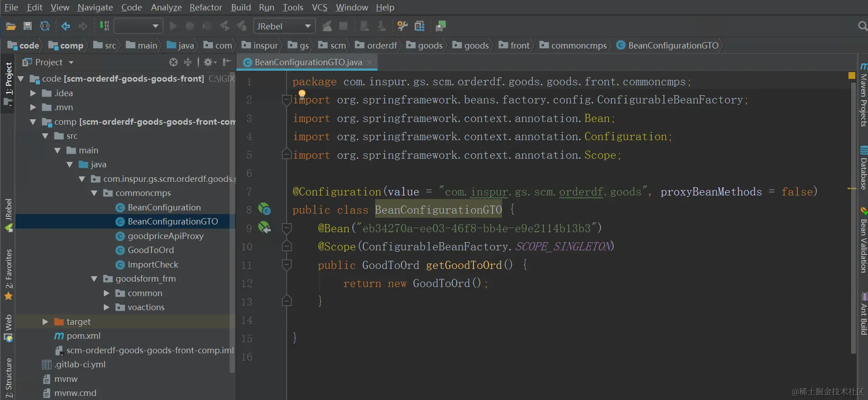The height and width of the screenshot is (400, 868).
Task: Click the SDK manager chip icon
Action: [x=440, y=26]
